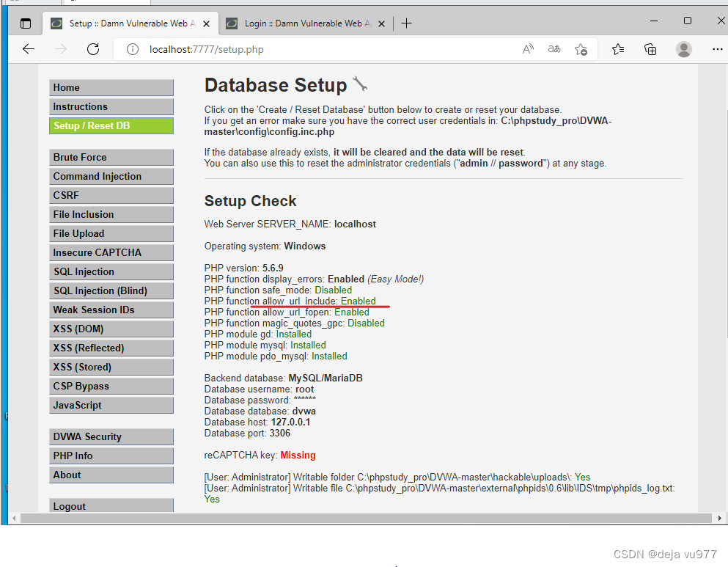The height and width of the screenshot is (567, 728).
Task: Switch to the Setup :: Damn Vulnerable Web tab
Action: [x=130, y=23]
